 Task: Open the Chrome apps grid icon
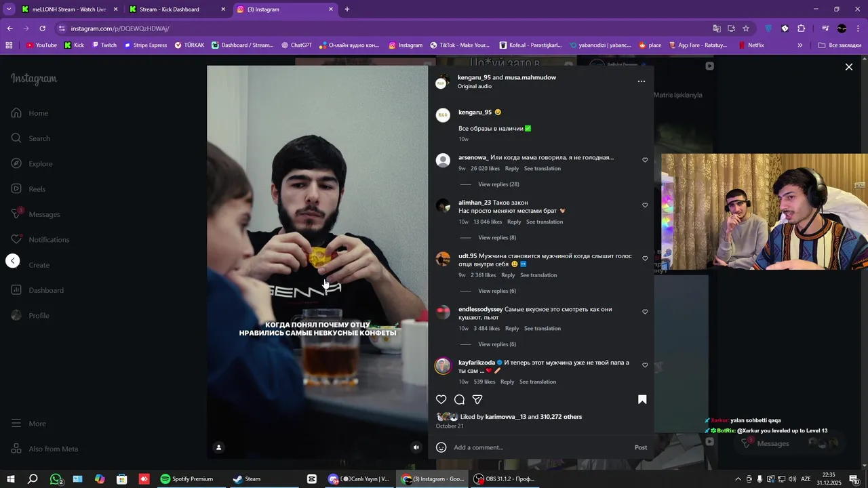tap(9, 45)
